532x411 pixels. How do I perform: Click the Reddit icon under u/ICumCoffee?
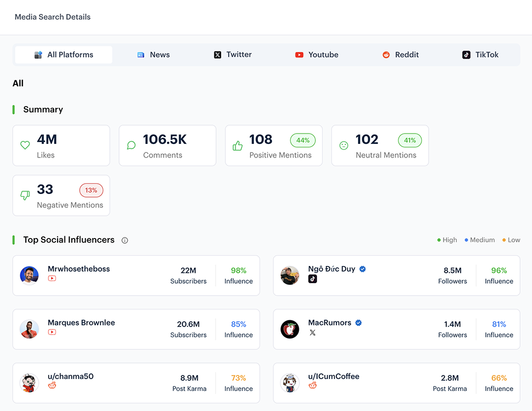click(x=312, y=385)
